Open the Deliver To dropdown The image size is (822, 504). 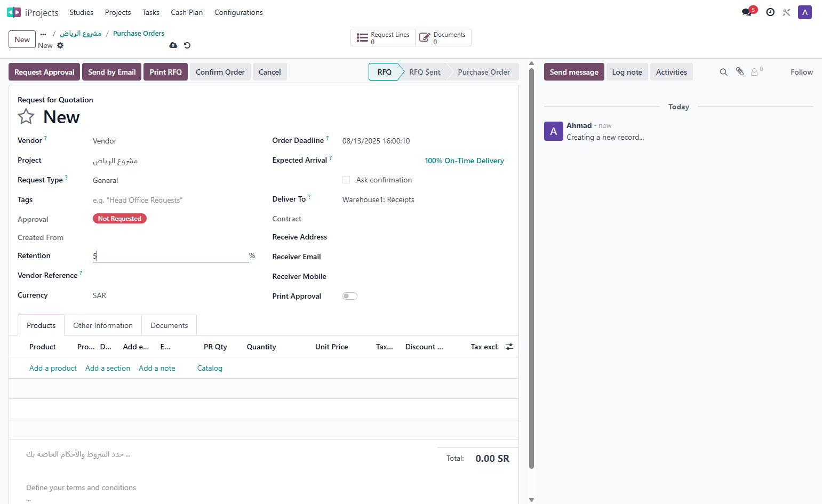[x=426, y=199]
